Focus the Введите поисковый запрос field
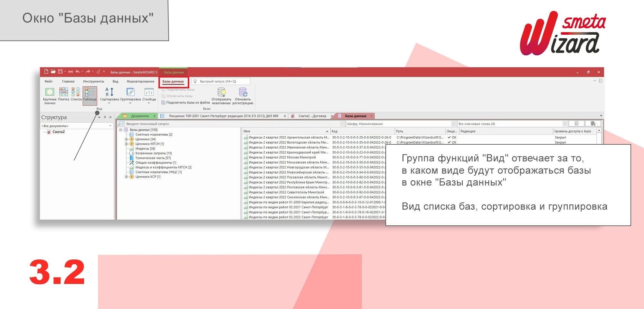This screenshot has width=644, height=309. (x=232, y=124)
